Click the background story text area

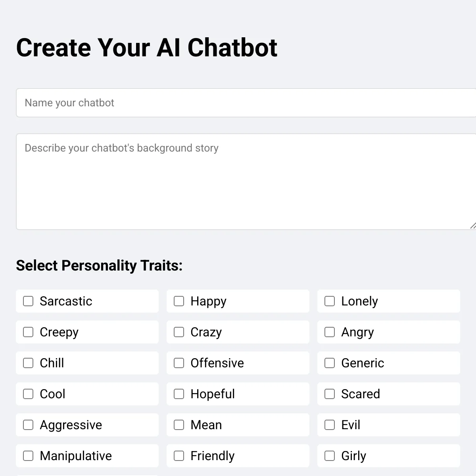coord(246,181)
